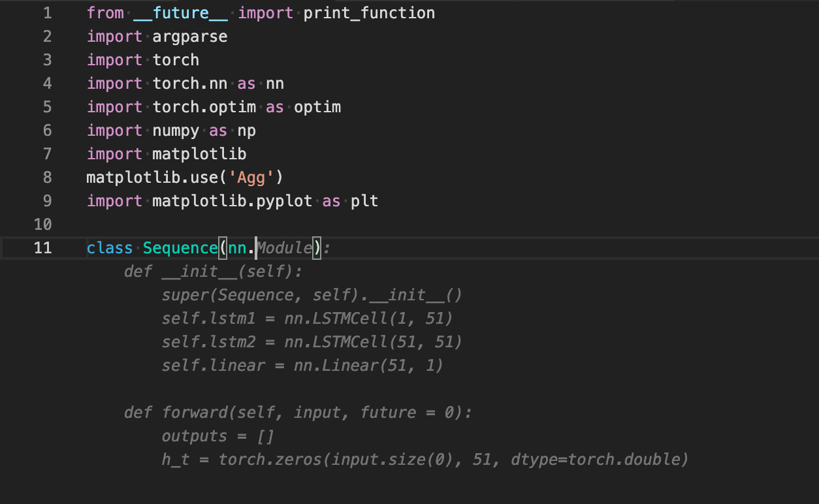Click the suggested self.lstm1 assignment line

point(307,319)
